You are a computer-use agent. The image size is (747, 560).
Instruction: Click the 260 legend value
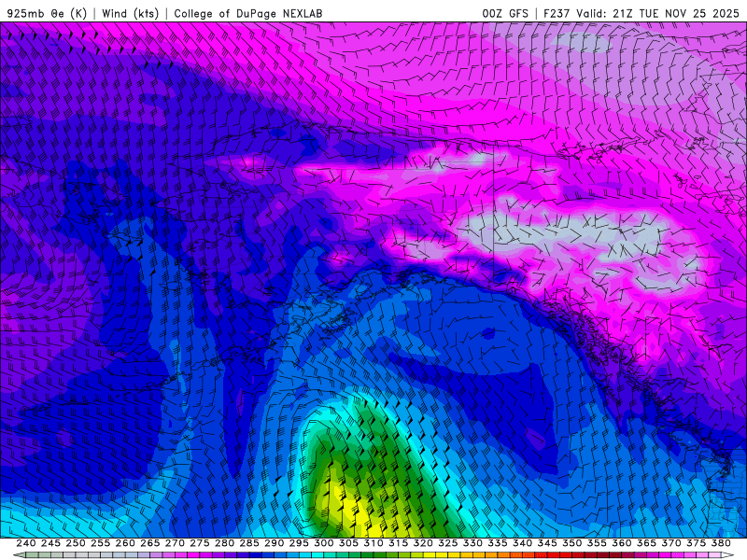(125, 543)
